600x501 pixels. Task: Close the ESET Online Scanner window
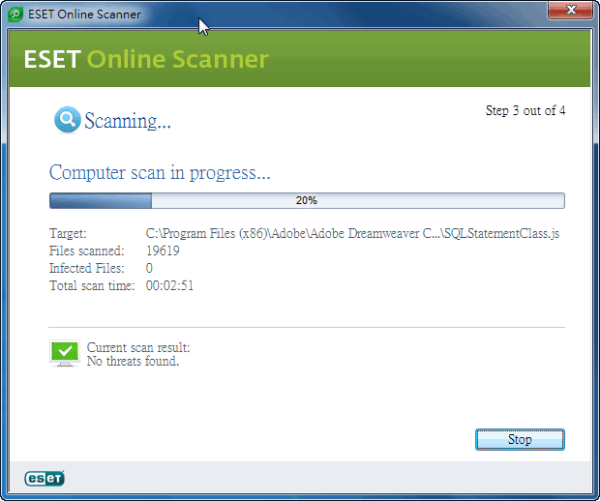(570, 10)
